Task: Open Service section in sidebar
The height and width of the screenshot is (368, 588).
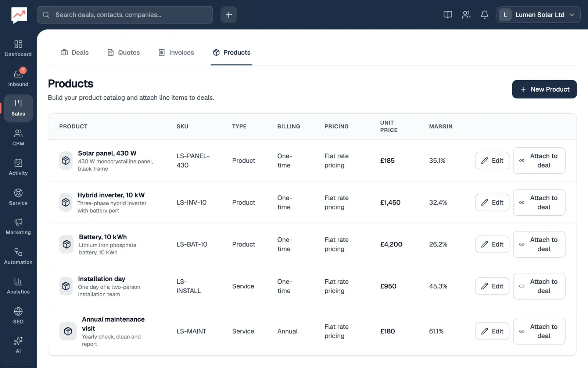Action: 18,197
